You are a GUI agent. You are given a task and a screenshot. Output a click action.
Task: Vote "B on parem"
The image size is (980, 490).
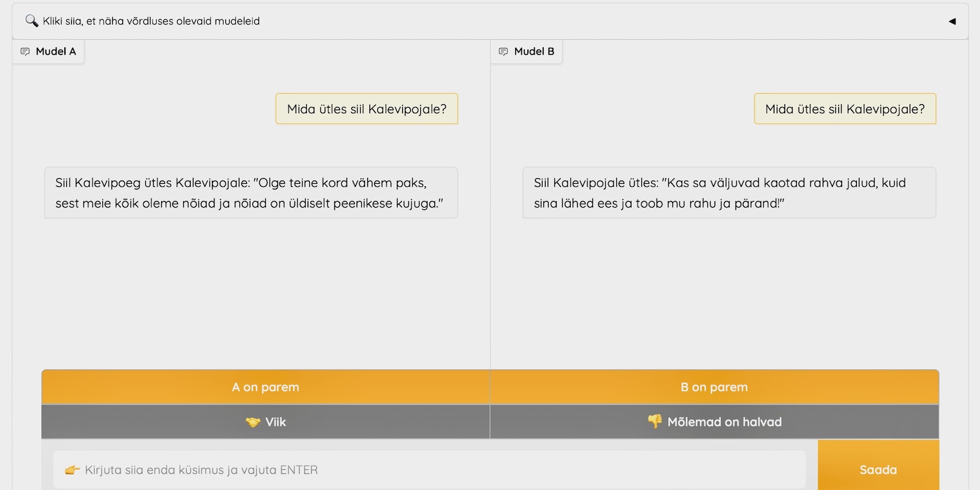[714, 387]
